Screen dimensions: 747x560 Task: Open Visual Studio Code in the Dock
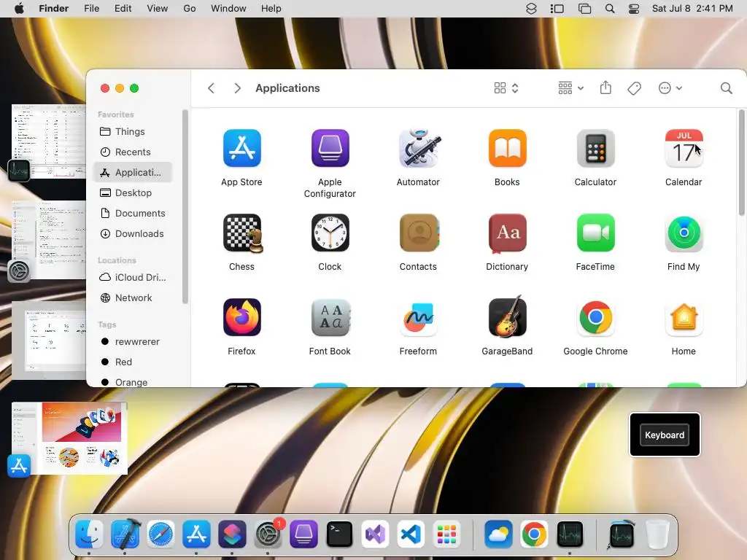coord(411,534)
